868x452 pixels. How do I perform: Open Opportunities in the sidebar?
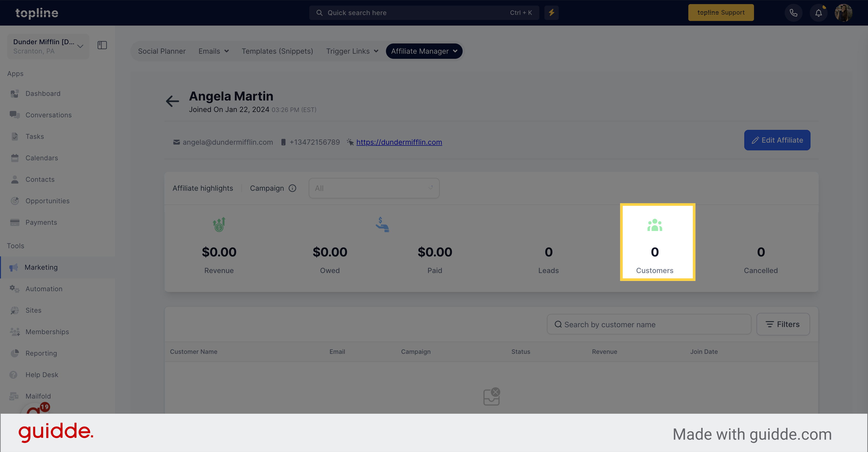[48, 201]
